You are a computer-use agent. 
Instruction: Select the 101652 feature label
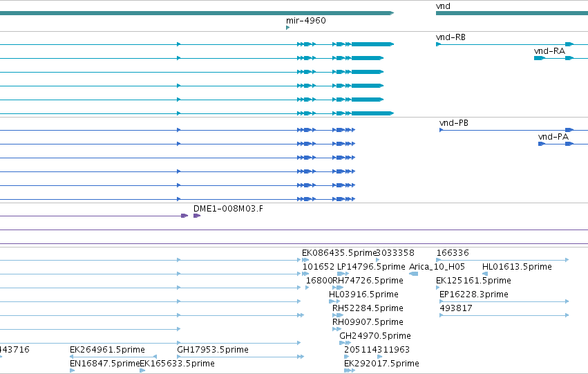coord(319,267)
